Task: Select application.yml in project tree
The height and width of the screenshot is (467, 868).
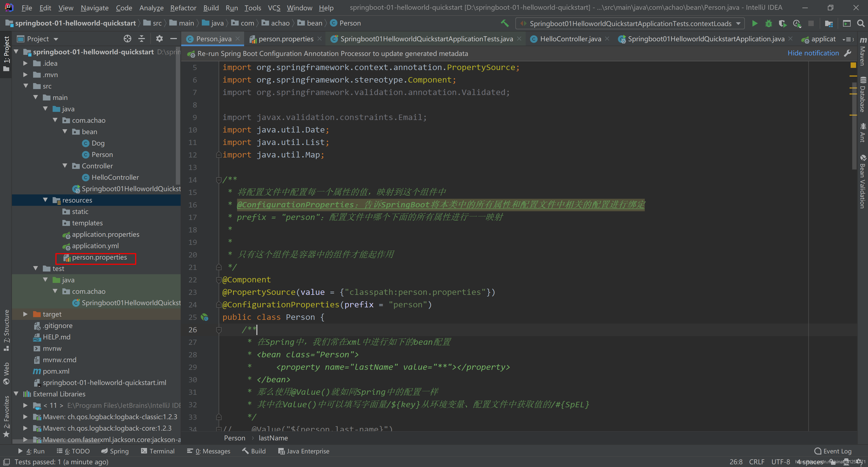Action: (95, 246)
